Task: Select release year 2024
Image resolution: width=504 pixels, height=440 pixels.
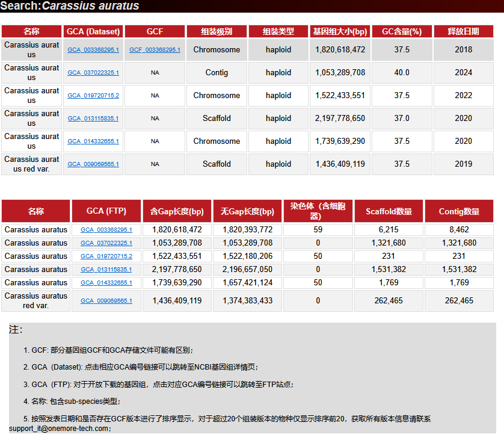Action: coord(464,73)
